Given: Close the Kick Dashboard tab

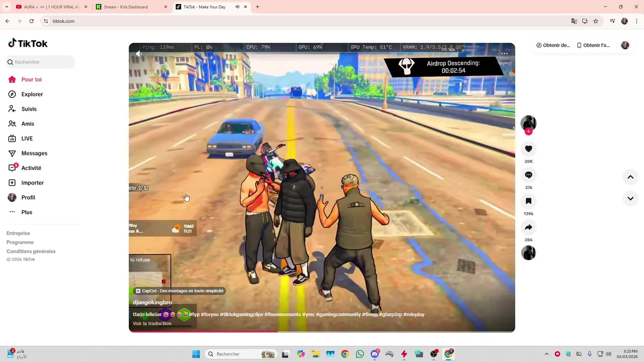Looking at the screenshot, I should click(x=166, y=7).
